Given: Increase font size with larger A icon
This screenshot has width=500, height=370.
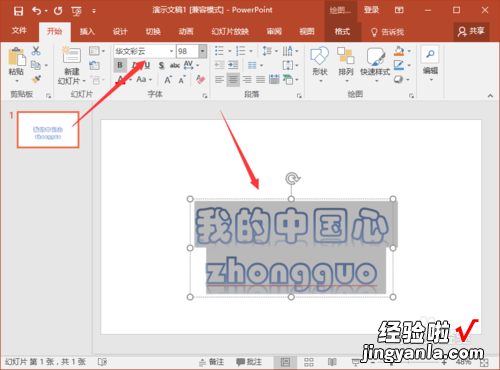Looking at the screenshot, I should tap(168, 80).
